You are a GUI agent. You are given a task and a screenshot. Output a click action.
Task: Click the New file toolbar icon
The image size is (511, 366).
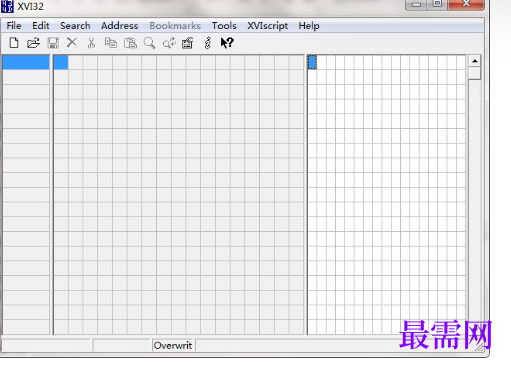(14, 43)
